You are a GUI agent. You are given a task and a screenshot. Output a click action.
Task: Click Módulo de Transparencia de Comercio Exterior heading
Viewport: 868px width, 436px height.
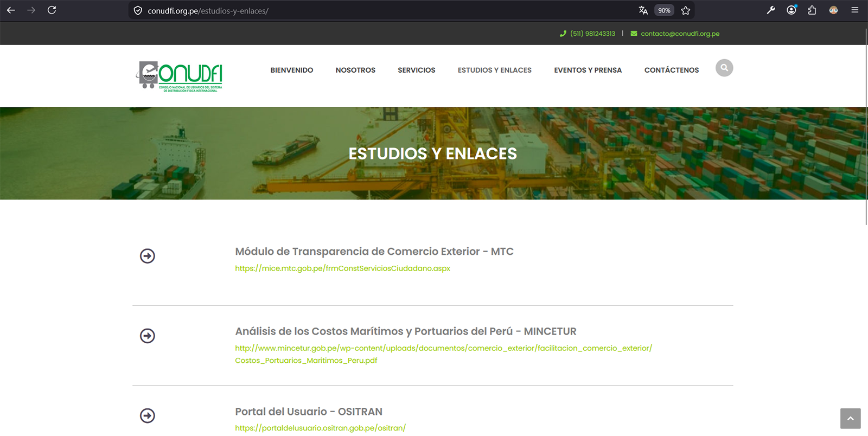click(x=374, y=252)
